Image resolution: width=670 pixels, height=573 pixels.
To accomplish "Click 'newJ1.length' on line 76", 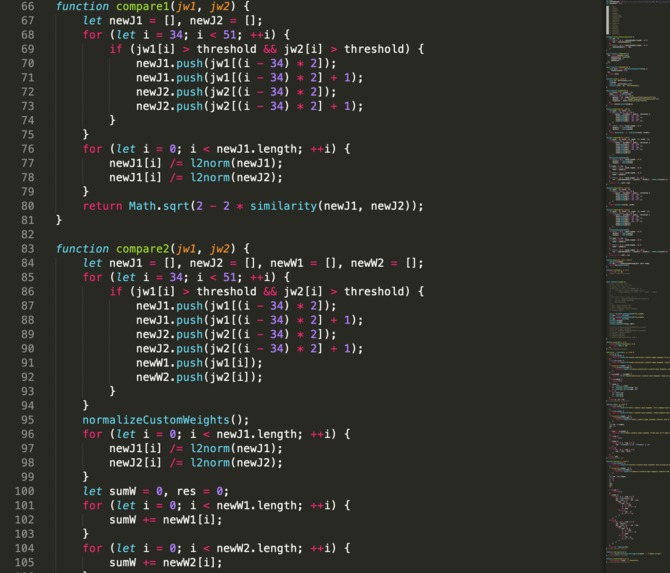I will pyautogui.click(x=256, y=149).
